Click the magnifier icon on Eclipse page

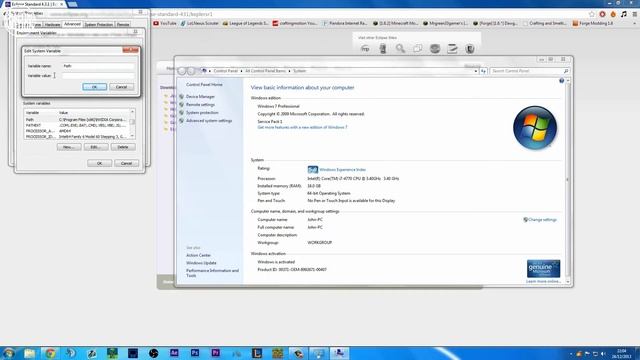click(400, 49)
